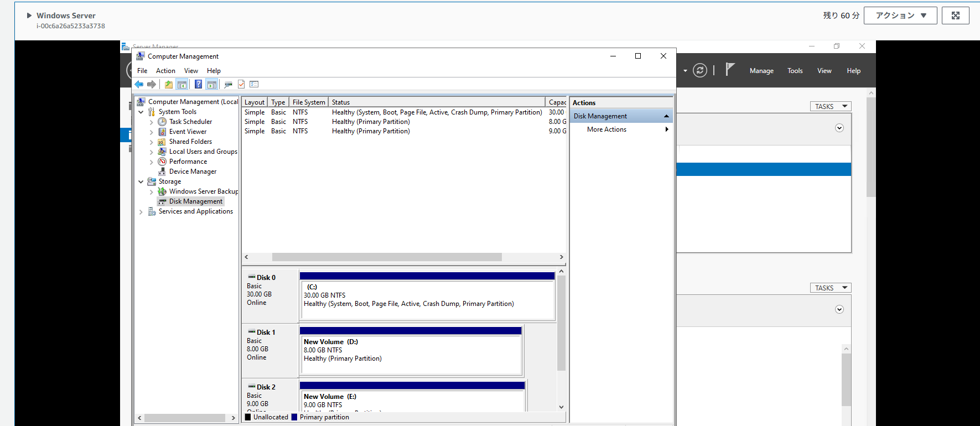This screenshot has height=426, width=980.
Task: Open Help via blue question mark icon
Action: (x=198, y=84)
